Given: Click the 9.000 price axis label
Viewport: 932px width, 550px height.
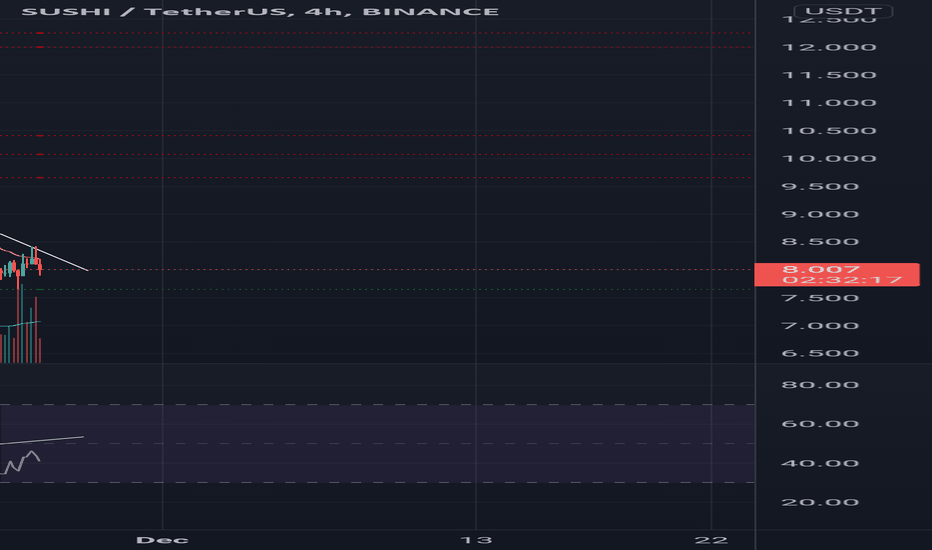Looking at the screenshot, I should 820,214.
